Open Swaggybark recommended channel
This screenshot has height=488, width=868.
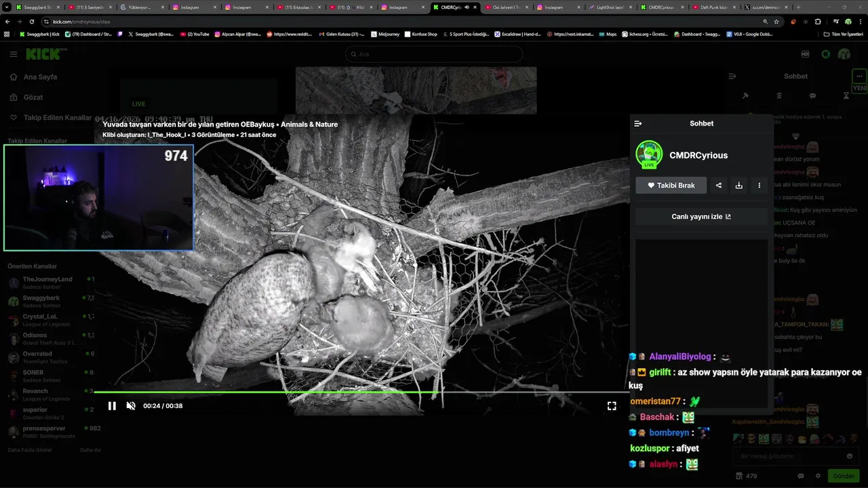51,301
